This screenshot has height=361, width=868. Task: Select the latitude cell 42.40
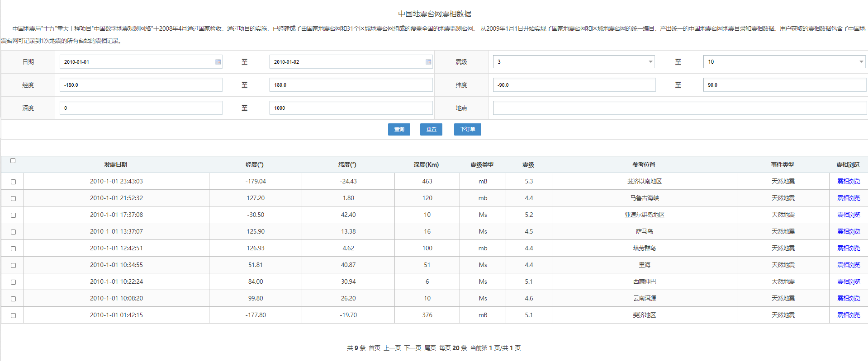click(348, 215)
